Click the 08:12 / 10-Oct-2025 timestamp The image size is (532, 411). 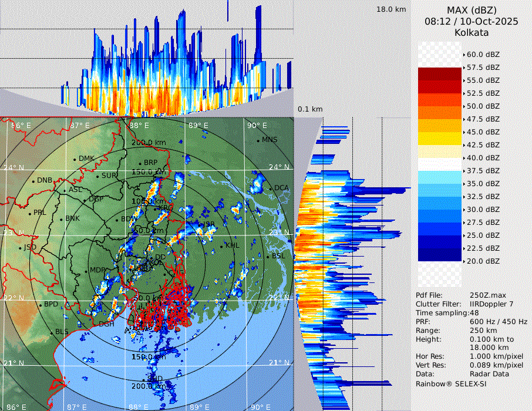coord(472,21)
